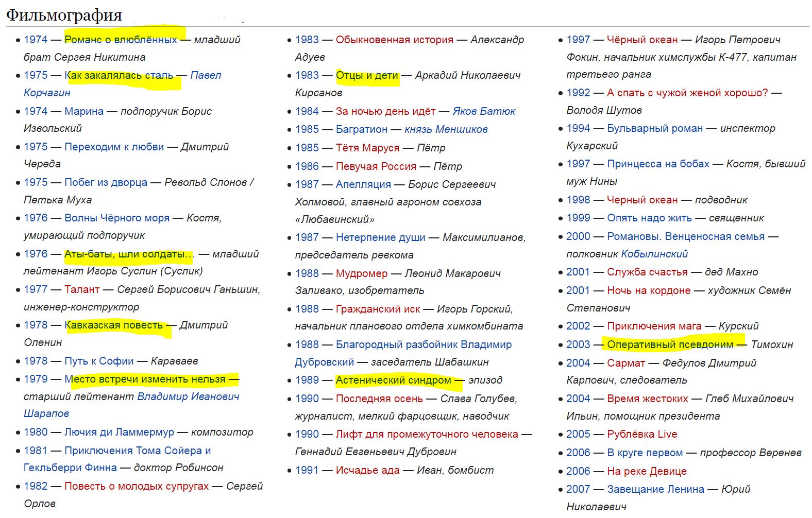The image size is (812, 518).
Task: Click the red link Тётя Маруся
Action: 368,148
